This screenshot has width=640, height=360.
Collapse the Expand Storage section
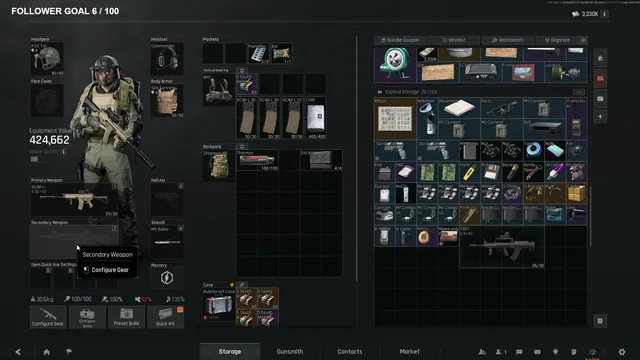[578, 92]
